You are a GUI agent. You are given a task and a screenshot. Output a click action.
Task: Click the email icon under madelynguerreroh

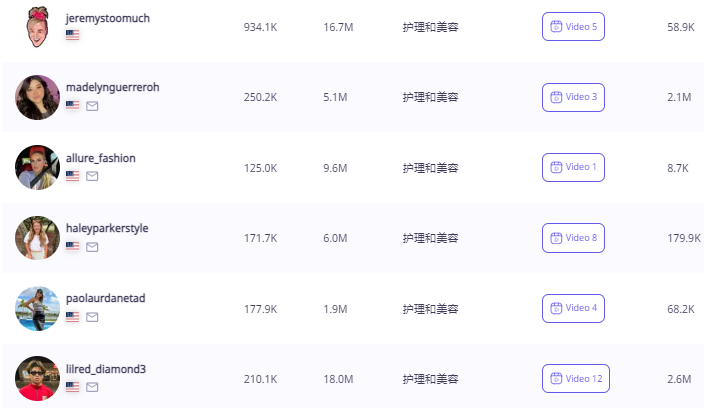pyautogui.click(x=92, y=106)
